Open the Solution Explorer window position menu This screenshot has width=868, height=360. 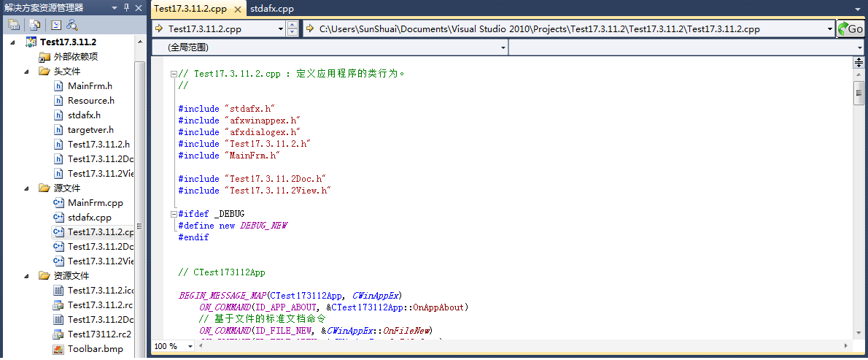click(115, 8)
